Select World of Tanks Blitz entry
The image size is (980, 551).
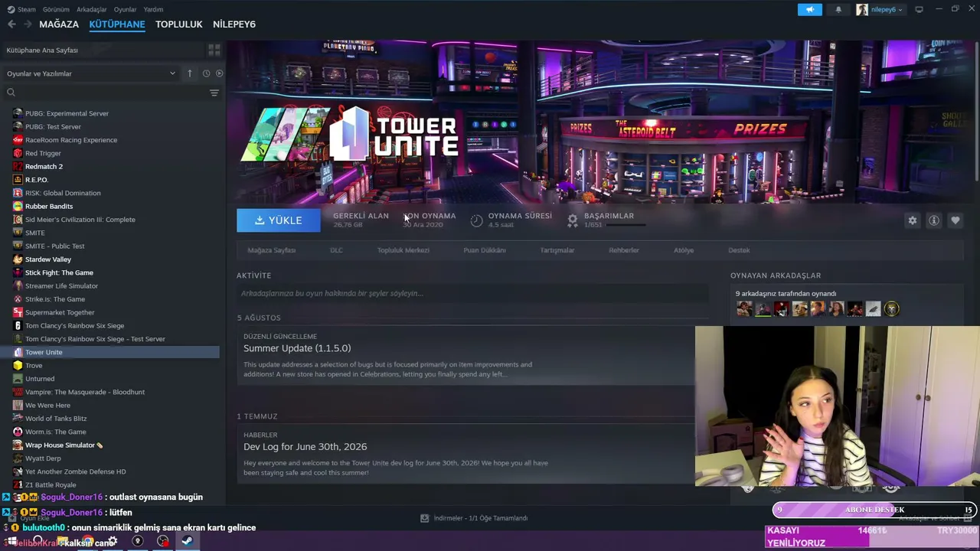click(56, 419)
